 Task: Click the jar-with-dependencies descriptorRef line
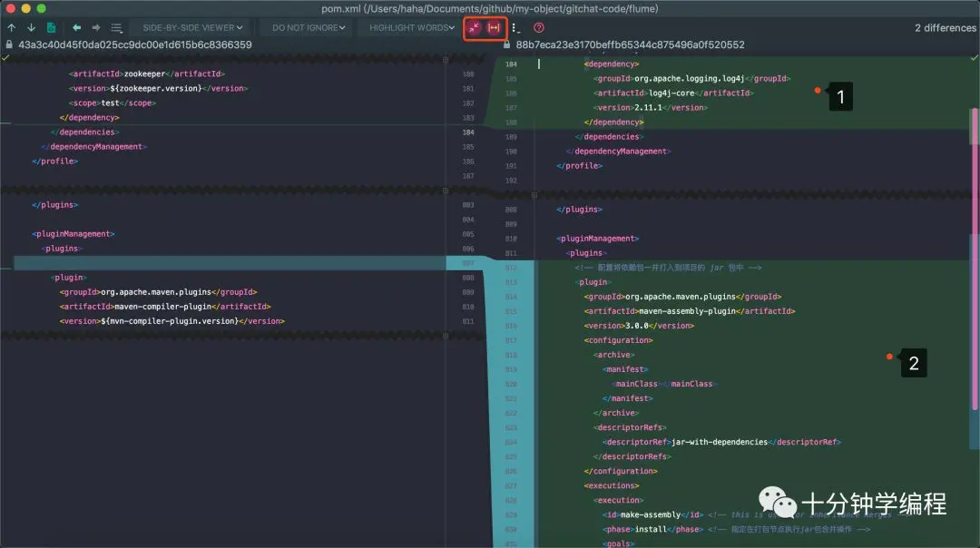point(721,442)
